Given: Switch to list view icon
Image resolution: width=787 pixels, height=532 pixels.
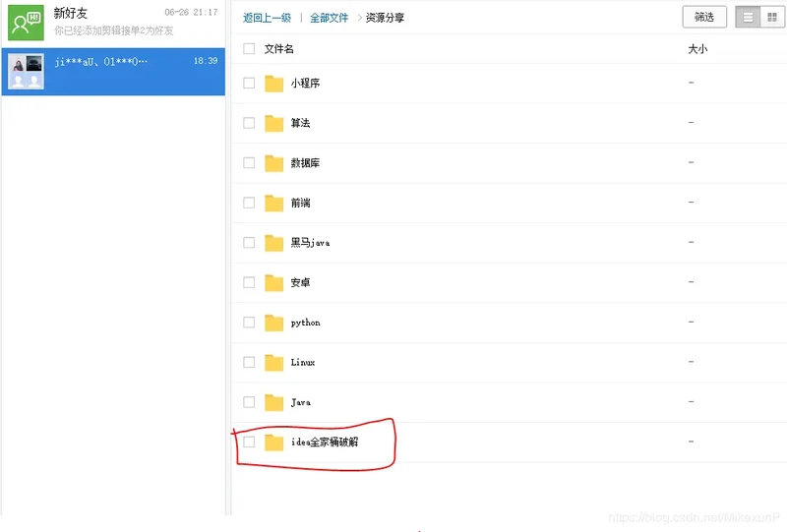Looking at the screenshot, I should (x=748, y=18).
